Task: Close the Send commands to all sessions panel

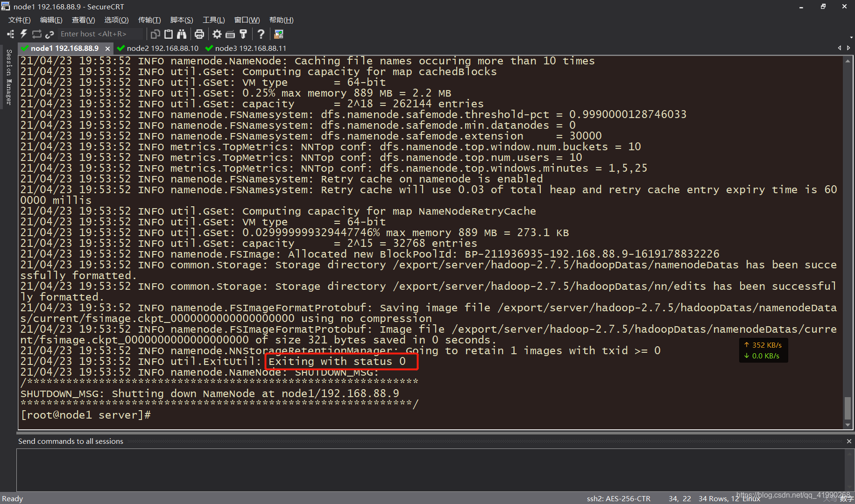Action: tap(849, 441)
